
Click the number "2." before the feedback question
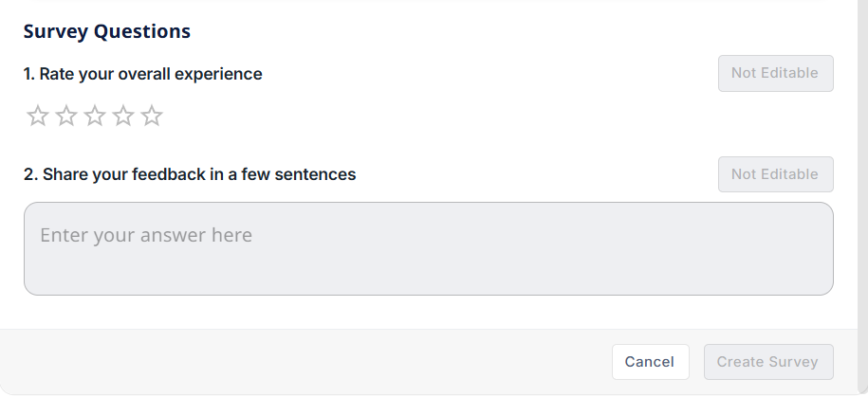[30, 174]
